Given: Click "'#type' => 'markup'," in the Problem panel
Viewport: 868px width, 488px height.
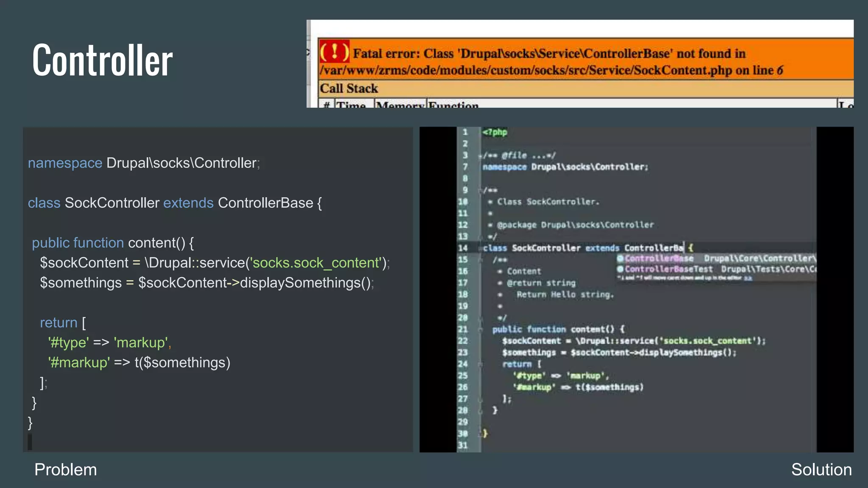Looking at the screenshot, I should coord(110,342).
